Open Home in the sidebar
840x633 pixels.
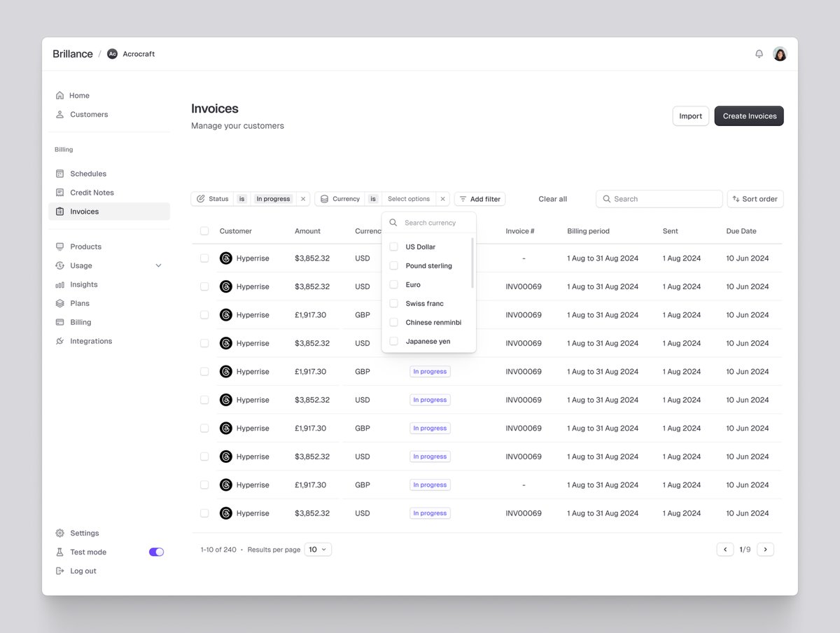click(x=109, y=95)
